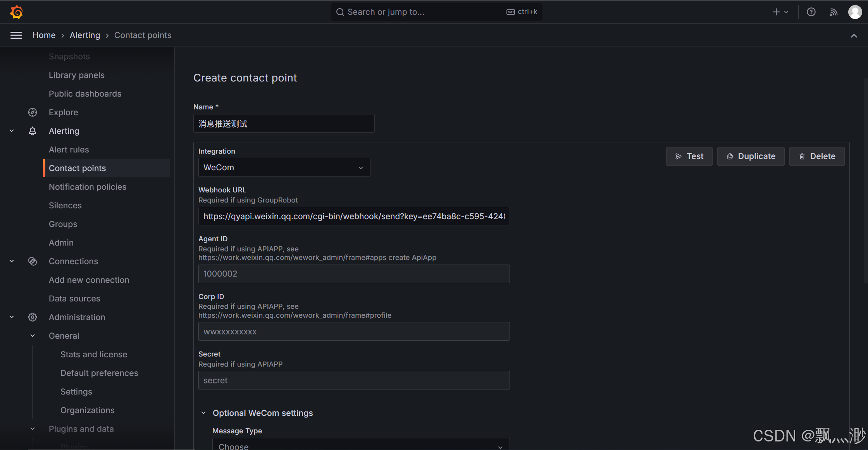The width and height of the screenshot is (868, 450).
Task: Open Settings under General
Action: 76,392
